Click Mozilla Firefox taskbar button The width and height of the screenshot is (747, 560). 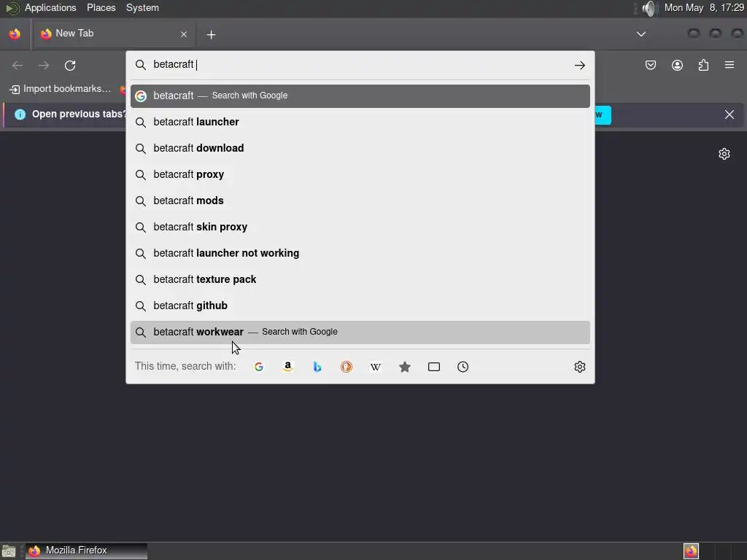[x=86, y=551]
